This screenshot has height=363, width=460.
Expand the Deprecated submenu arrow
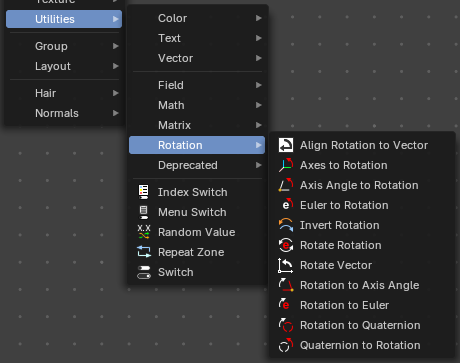(x=258, y=165)
